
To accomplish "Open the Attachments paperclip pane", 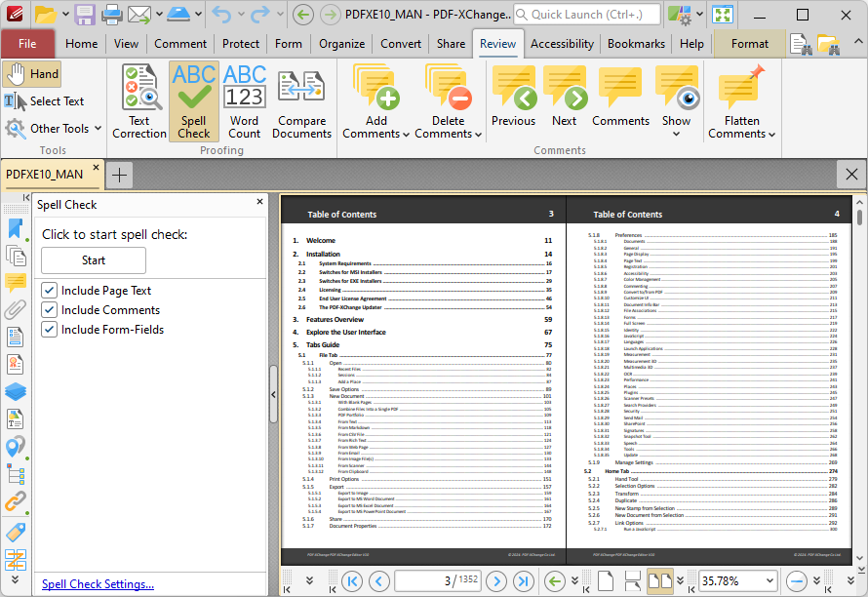I will click(x=16, y=309).
